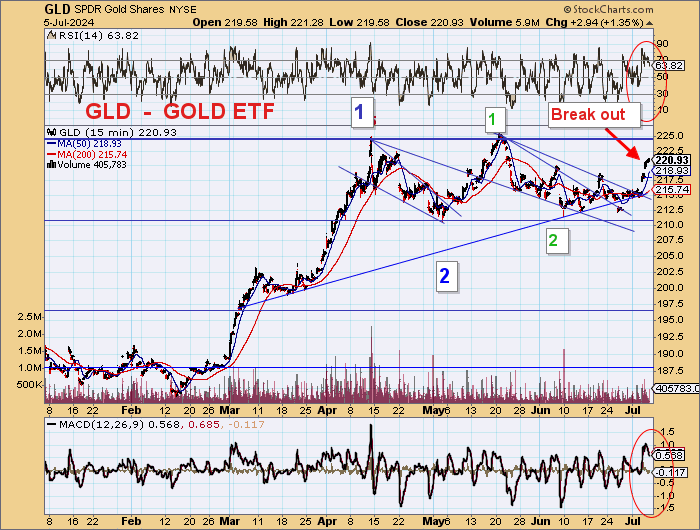This screenshot has height=530, width=700.
Task: Click 'Jul' on the date axis under the volume panel
Action: tap(633, 410)
